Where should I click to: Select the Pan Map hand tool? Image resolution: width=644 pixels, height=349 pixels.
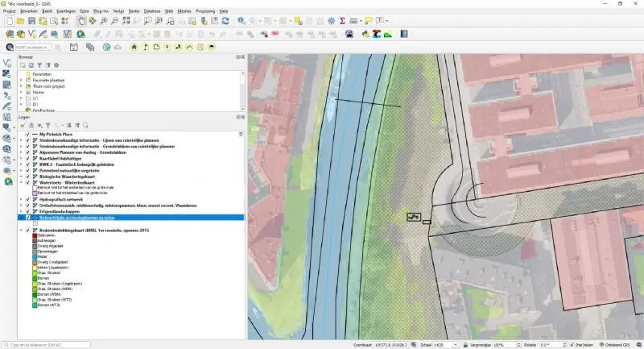pyautogui.click(x=81, y=21)
